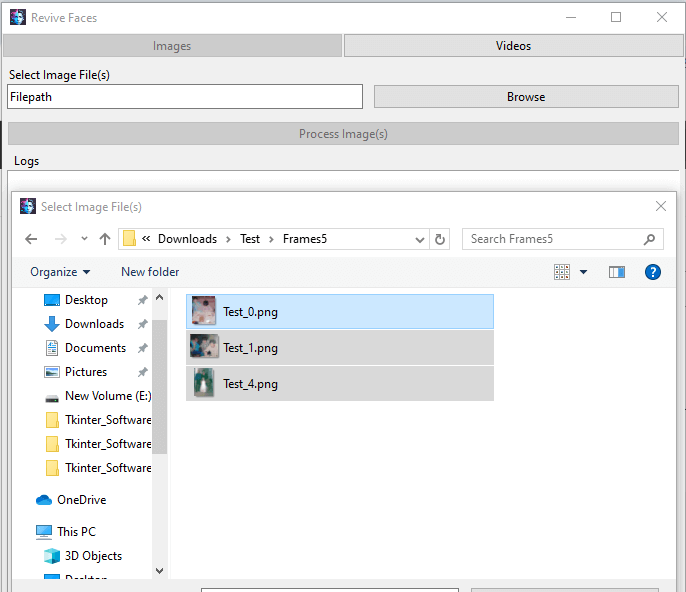Click the navigation pane scroll down arrow

(159, 570)
